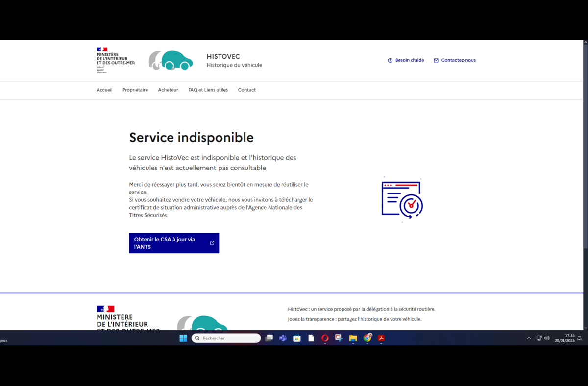Open network settings tray icon
The image size is (588, 386).
pos(539,338)
